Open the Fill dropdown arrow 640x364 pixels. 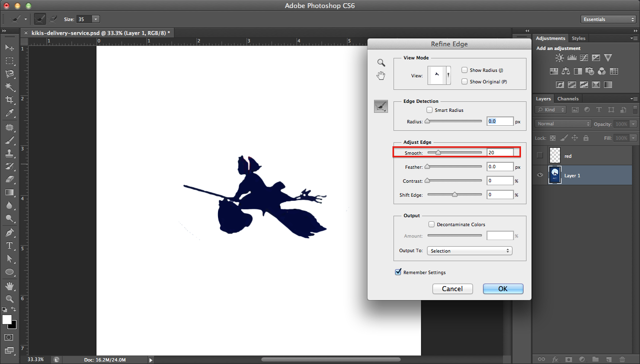pyautogui.click(x=633, y=138)
